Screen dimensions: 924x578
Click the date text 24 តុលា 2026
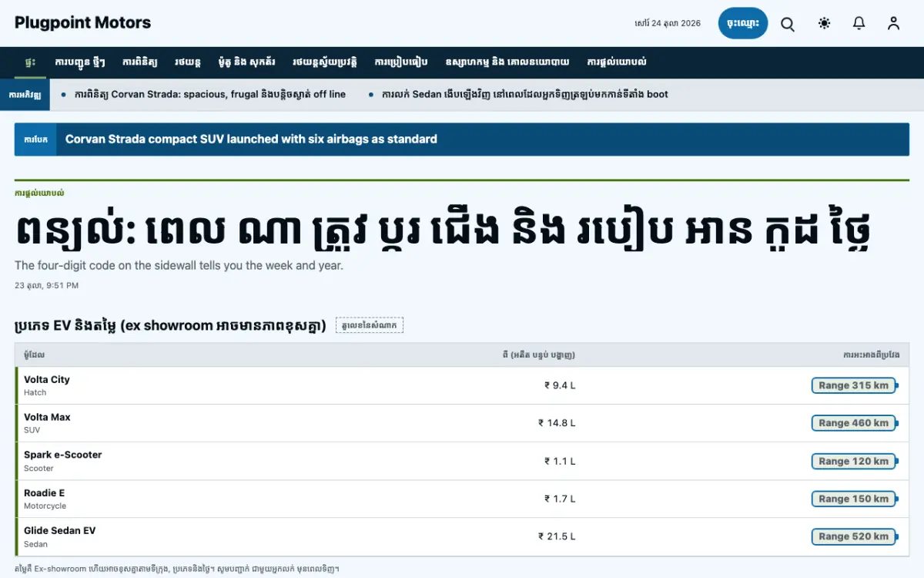pyautogui.click(x=668, y=23)
